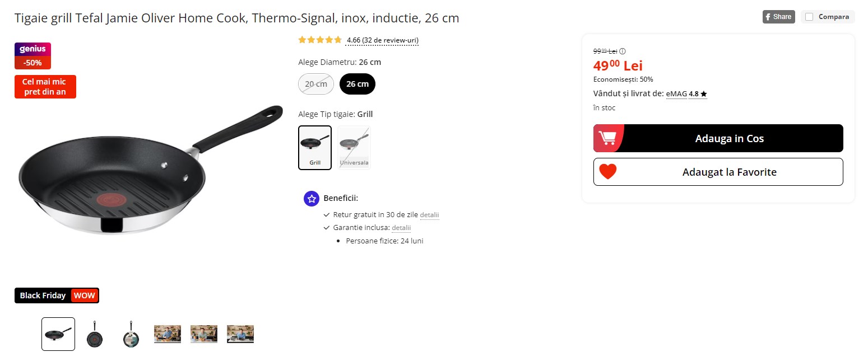
Task: Open warranty detalii link
Action: click(x=401, y=228)
